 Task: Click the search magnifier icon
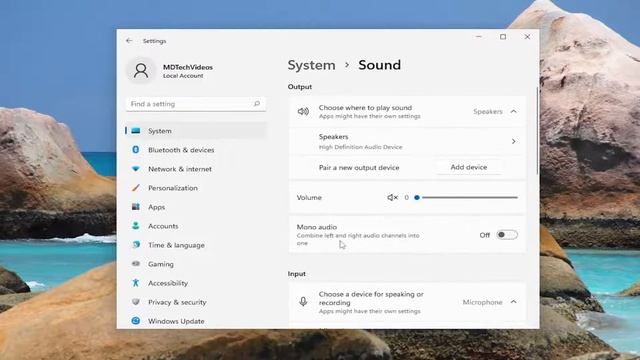(257, 104)
